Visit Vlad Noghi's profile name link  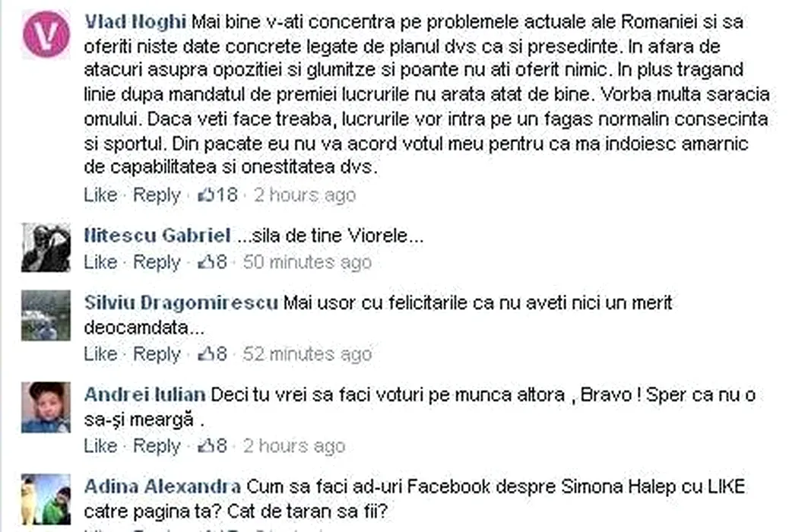135,21
